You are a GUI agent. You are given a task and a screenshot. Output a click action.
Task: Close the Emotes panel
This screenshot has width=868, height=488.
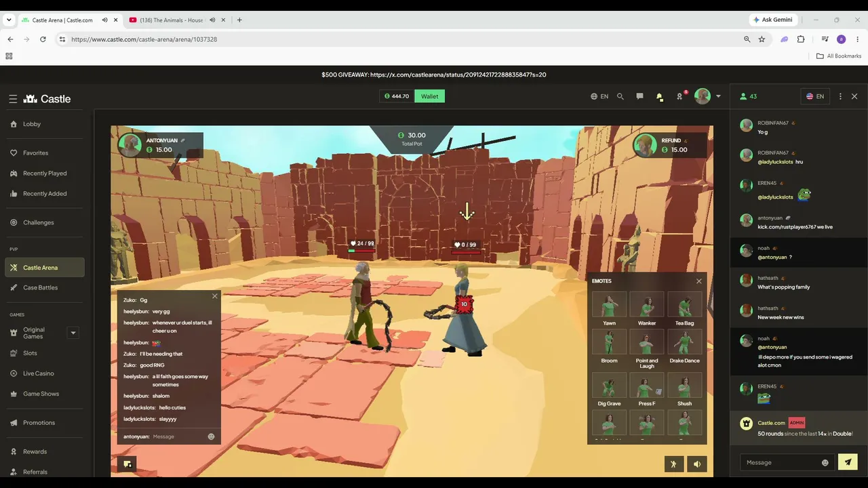pos(699,281)
